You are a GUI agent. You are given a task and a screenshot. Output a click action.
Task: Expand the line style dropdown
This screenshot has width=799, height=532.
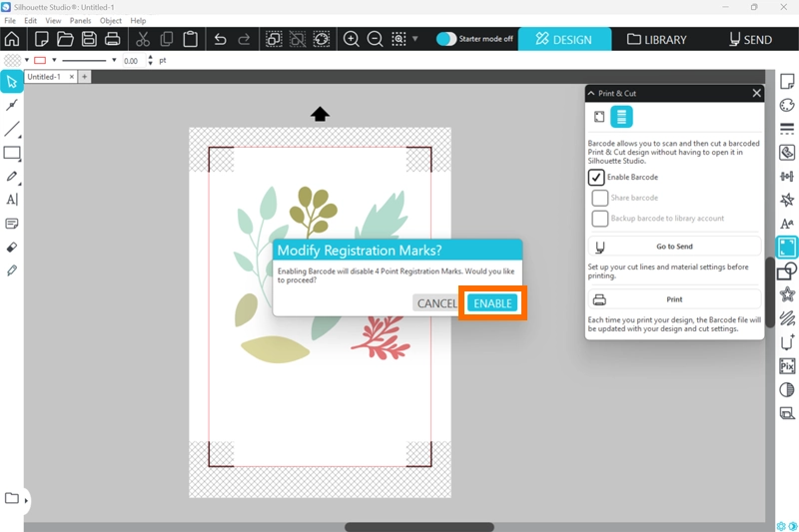115,60
